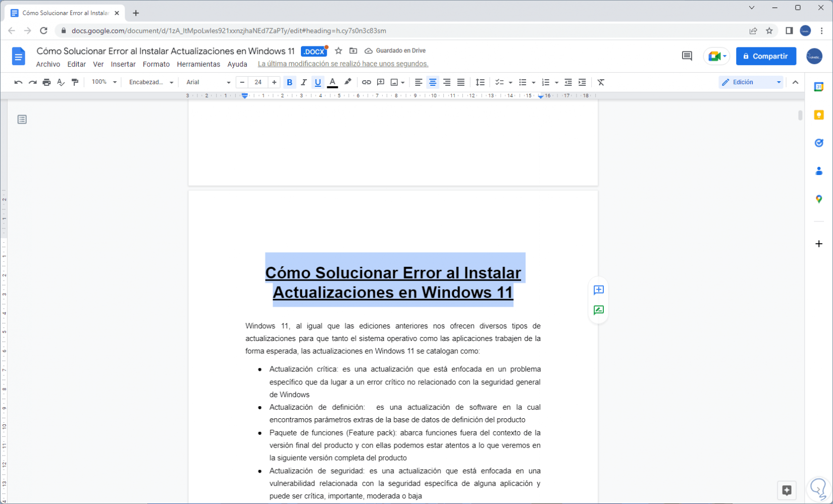Screen dimensions: 833x504
Task: Click the clear formatting icon
Action: pyautogui.click(x=601, y=82)
